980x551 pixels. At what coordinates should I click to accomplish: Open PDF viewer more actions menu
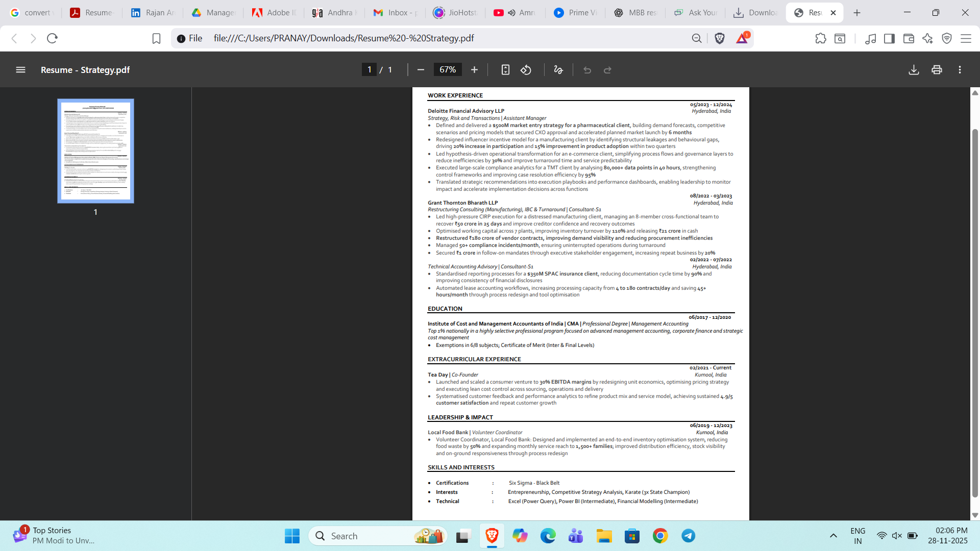pos(960,70)
